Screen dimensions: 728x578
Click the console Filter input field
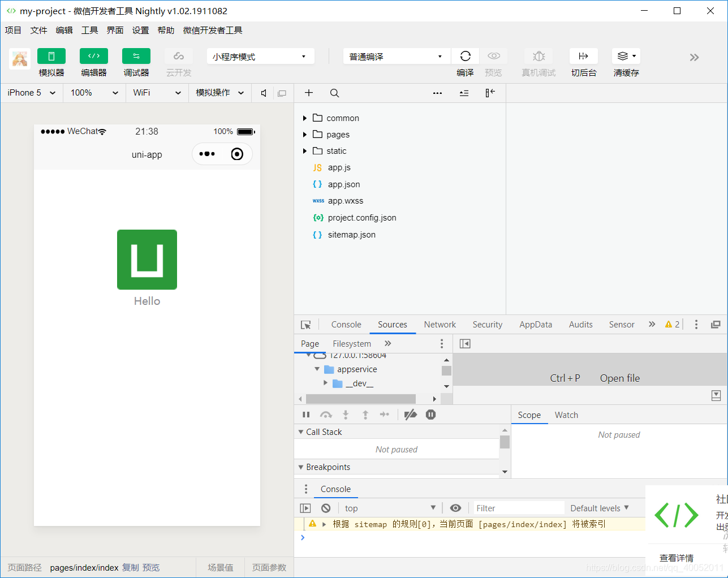pos(519,508)
